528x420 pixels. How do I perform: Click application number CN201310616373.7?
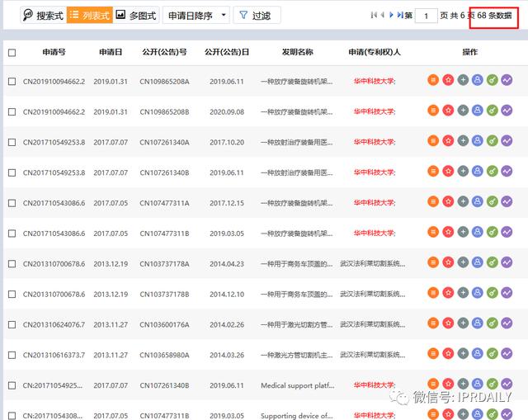point(54,355)
